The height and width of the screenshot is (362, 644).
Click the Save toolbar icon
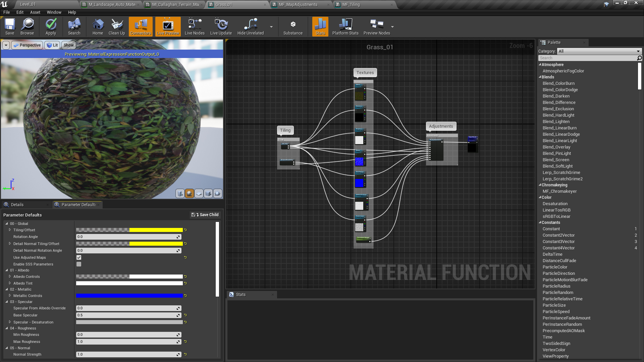pos(10,26)
